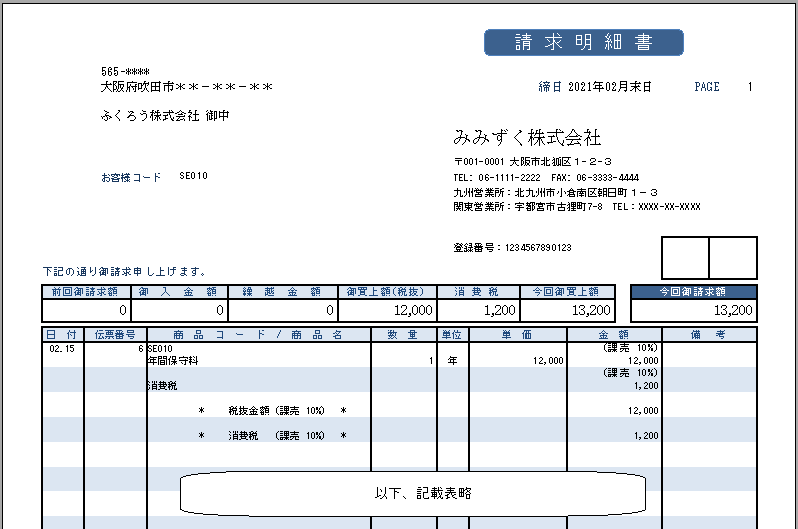Select the unit 年 in 単位 column
The width and height of the screenshot is (798, 529).
(452, 361)
